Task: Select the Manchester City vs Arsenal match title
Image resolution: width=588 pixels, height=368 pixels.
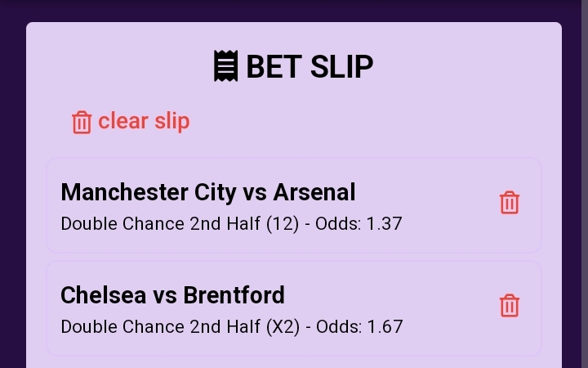Action: [x=208, y=192]
